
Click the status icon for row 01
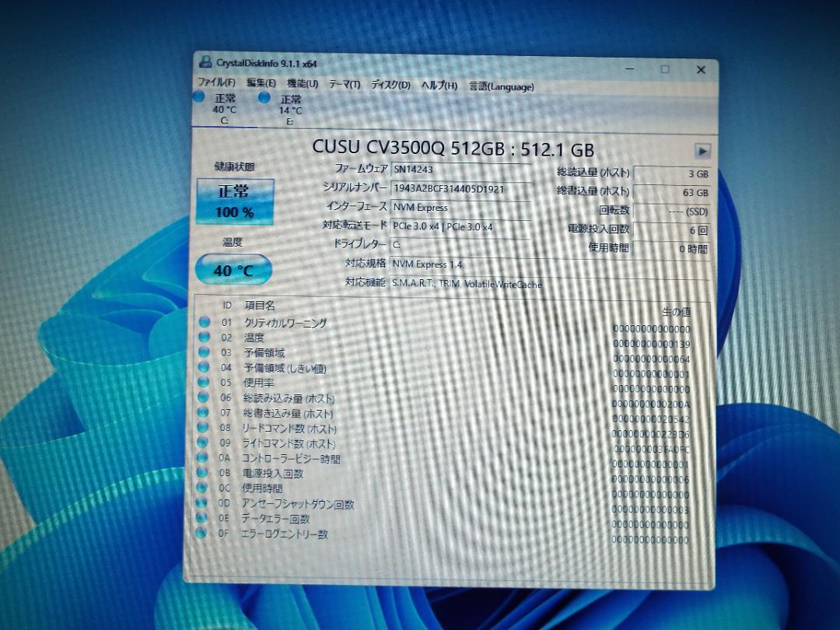click(x=204, y=322)
